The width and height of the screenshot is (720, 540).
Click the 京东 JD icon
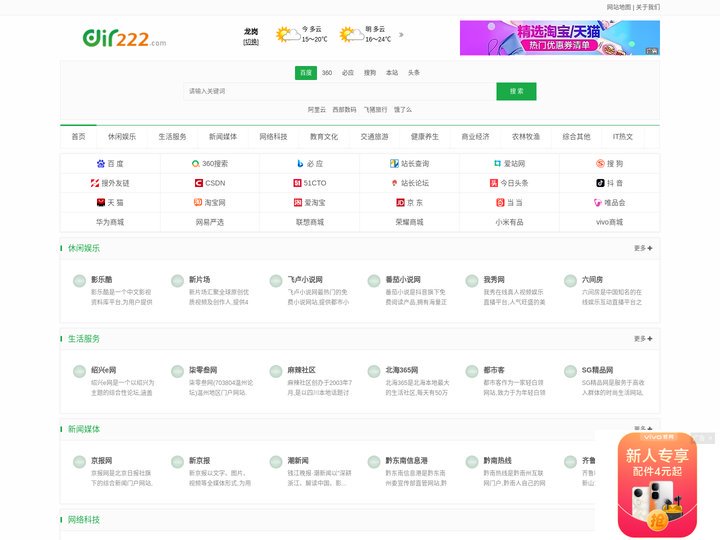(x=400, y=202)
